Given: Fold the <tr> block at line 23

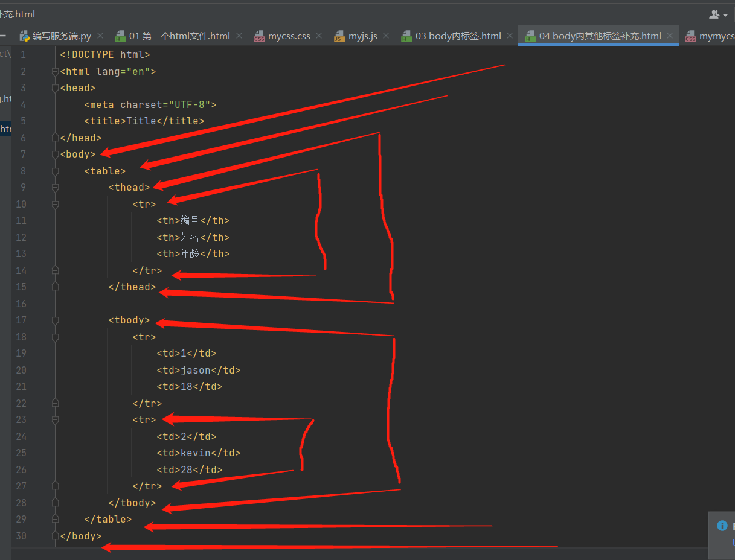Looking at the screenshot, I should click(56, 420).
